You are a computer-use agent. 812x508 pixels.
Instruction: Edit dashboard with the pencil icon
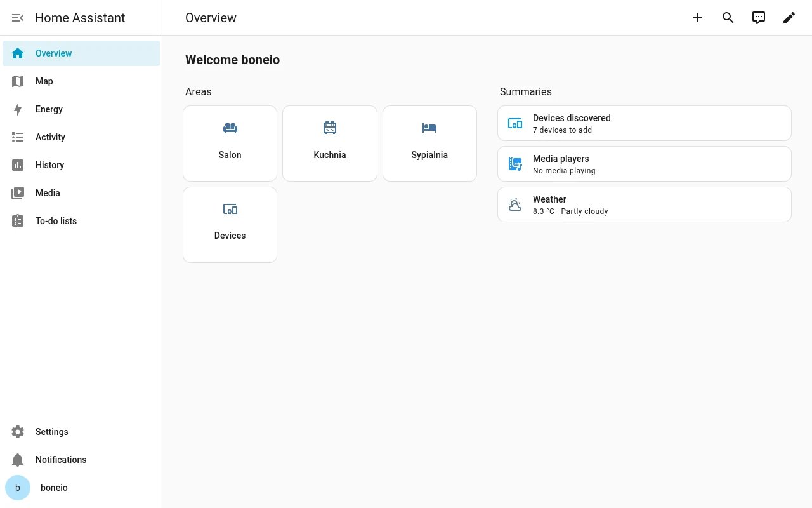pos(789,18)
